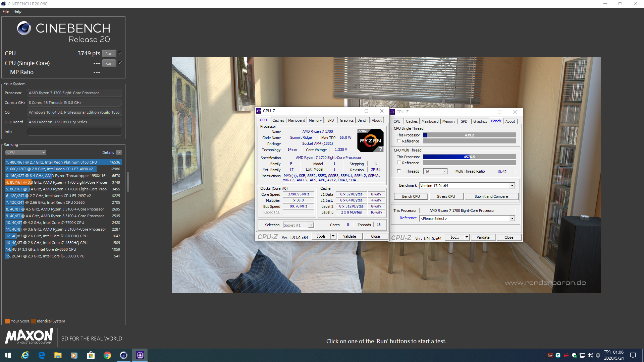Image resolution: width=644 pixels, height=362 pixels.
Task: Switch to SPD tab in front CPU-Z
Action: coord(331,120)
